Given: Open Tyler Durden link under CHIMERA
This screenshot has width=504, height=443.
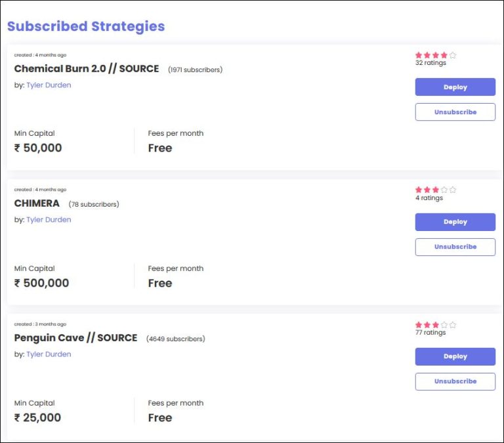Looking at the screenshot, I should pyautogui.click(x=49, y=220).
